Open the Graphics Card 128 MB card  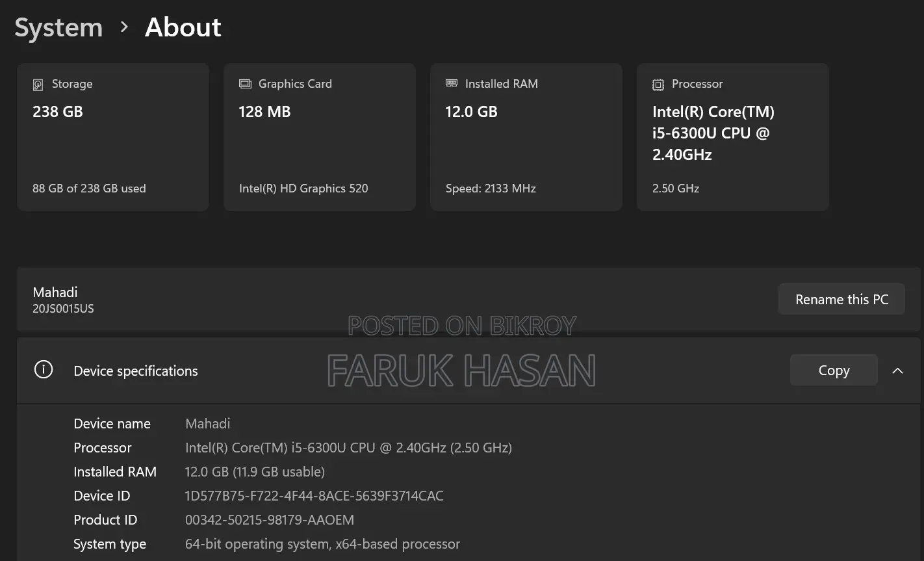click(x=320, y=137)
